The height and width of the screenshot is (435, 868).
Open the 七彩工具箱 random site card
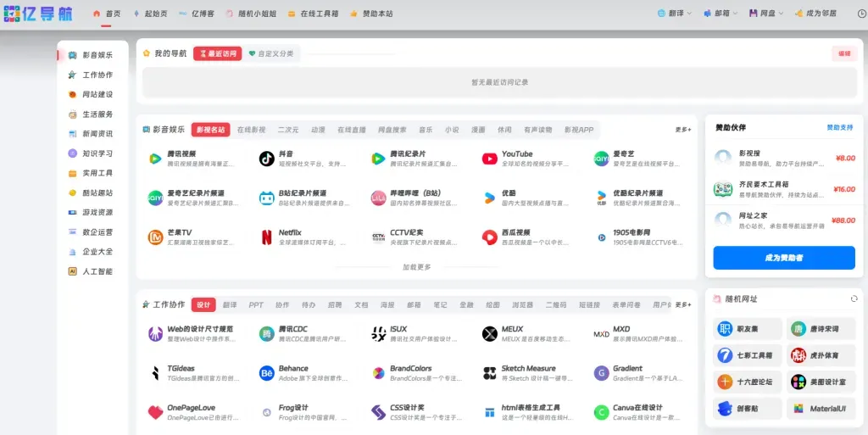[x=748, y=355]
